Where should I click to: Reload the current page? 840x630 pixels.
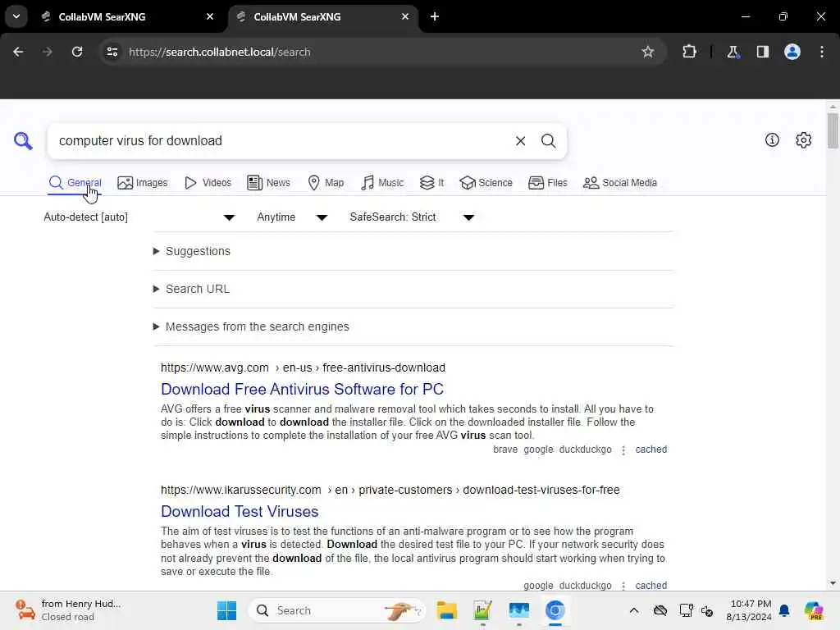[77, 52]
